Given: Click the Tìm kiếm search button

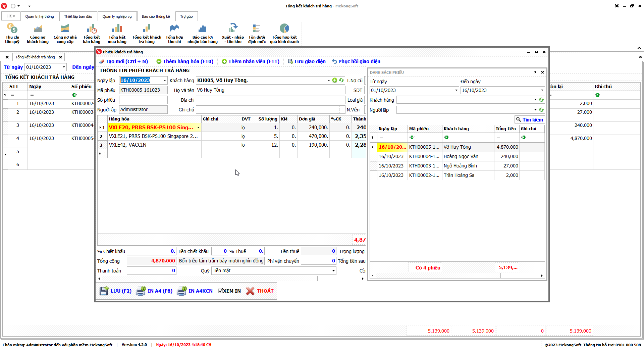Looking at the screenshot, I should (529, 120).
